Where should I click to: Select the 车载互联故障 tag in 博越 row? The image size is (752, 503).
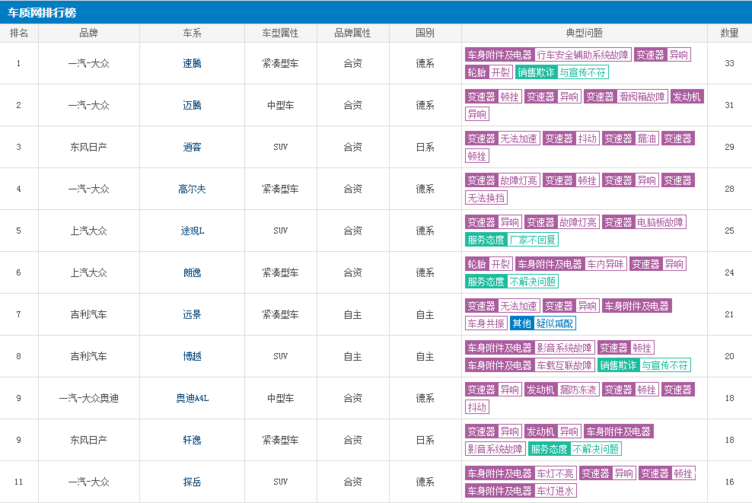coord(564,365)
